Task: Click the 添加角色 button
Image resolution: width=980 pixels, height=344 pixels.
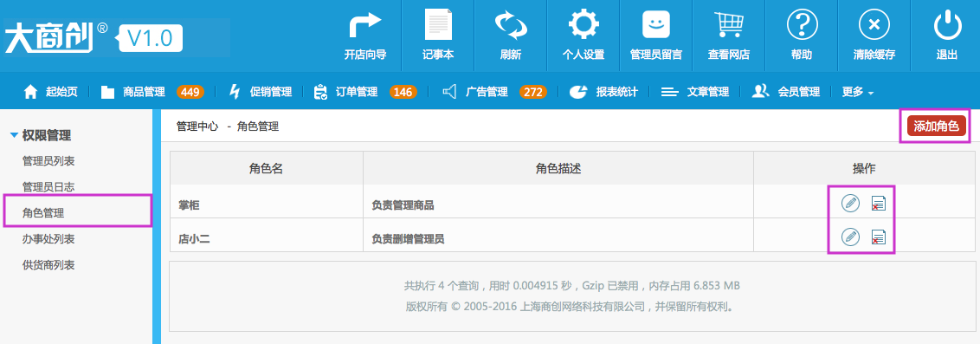Action: [x=936, y=126]
